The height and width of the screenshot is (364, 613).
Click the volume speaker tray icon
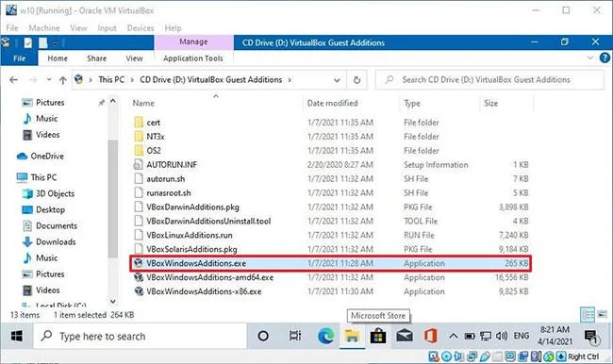click(x=501, y=336)
